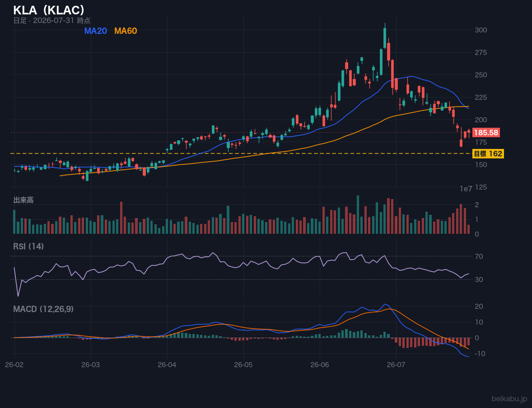The width and height of the screenshot is (532, 408).
Task: Click the 300 price axis label
Action: [x=481, y=30]
